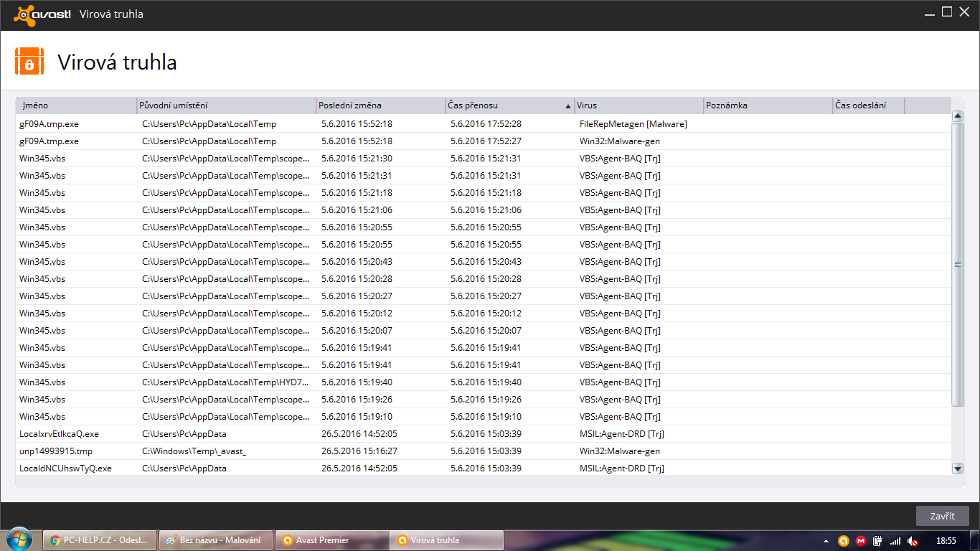This screenshot has height=551, width=980.
Task: Sort list by Jméno column header
Action: (75, 105)
